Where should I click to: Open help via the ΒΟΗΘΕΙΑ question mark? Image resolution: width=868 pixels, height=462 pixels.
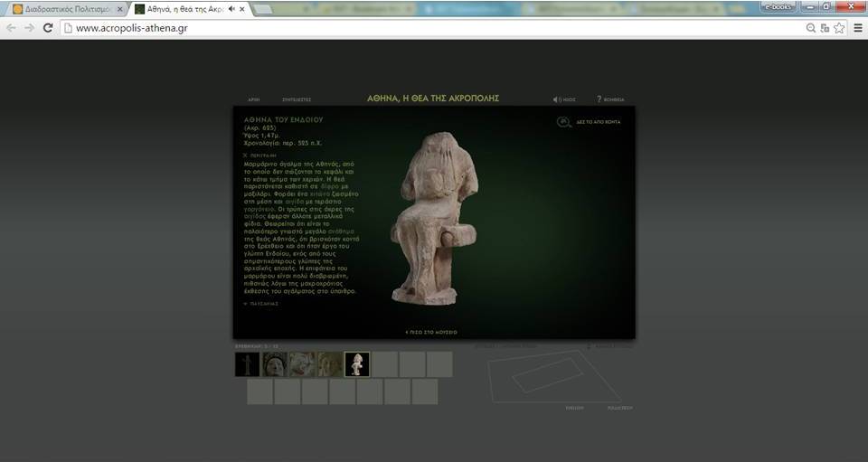pyautogui.click(x=599, y=99)
